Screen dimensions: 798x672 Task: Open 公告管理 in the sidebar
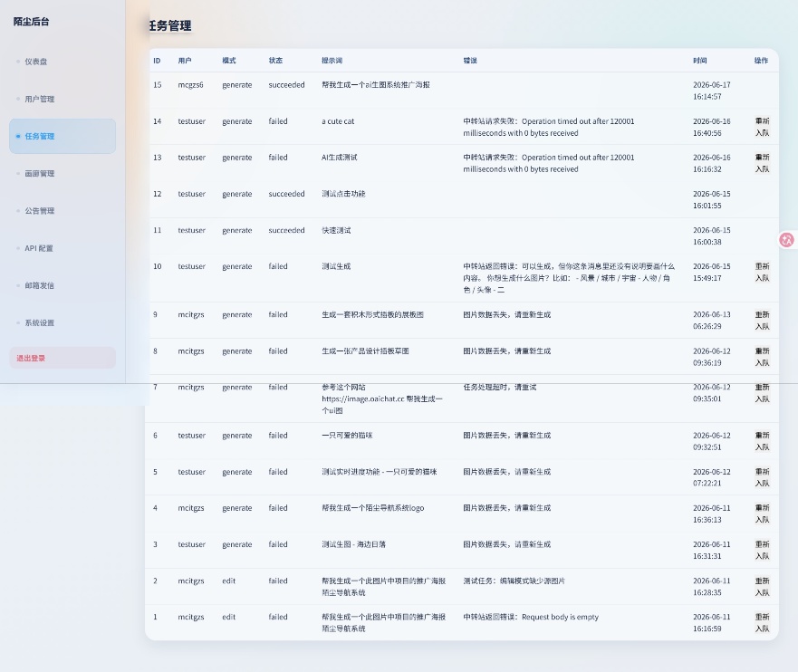62,211
